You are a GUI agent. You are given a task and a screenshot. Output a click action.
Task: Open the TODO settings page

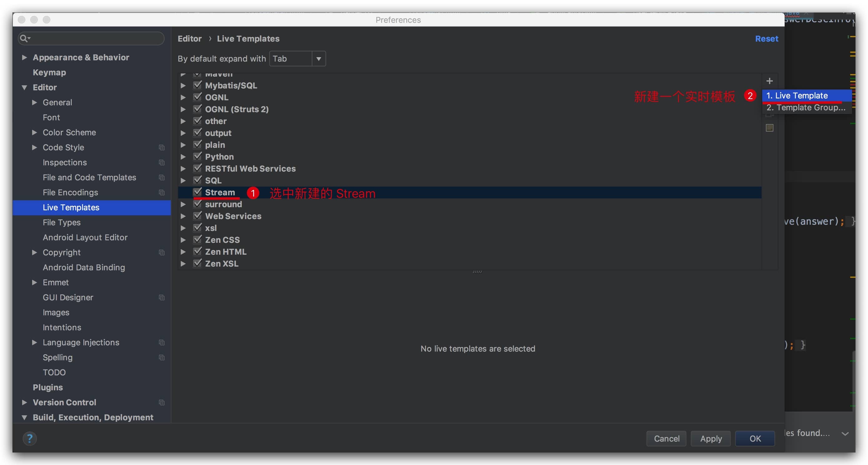click(x=54, y=372)
